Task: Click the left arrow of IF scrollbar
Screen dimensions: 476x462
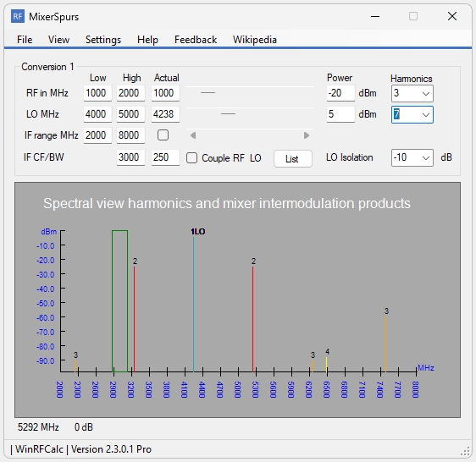Action: click(193, 135)
